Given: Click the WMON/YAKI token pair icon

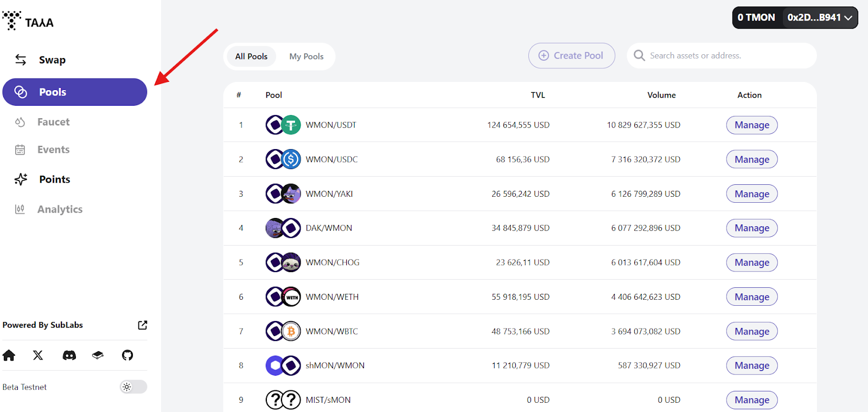Looking at the screenshot, I should coord(283,194).
